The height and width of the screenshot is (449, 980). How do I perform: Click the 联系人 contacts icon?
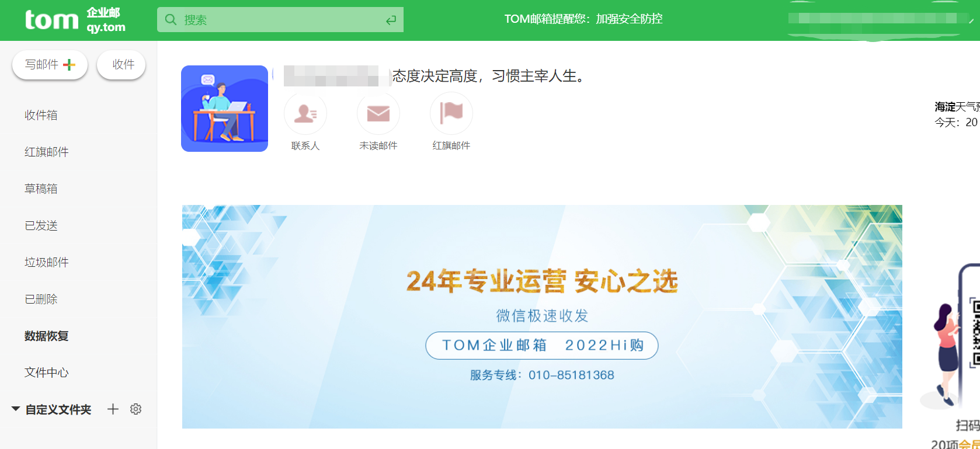point(305,113)
